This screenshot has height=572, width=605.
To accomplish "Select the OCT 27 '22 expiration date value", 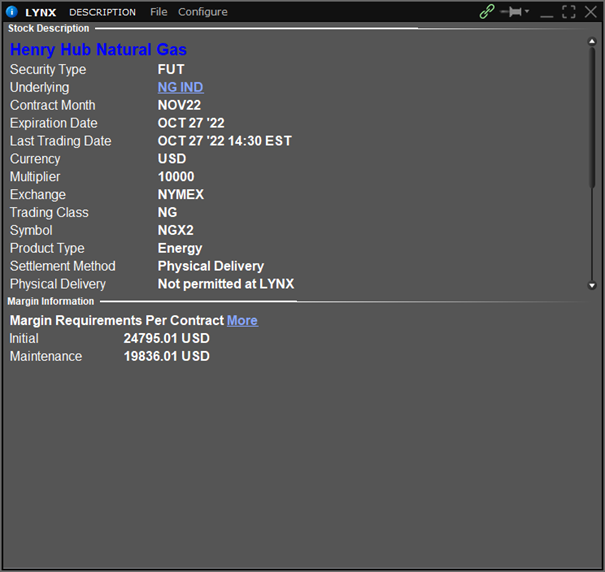I will 191,123.
